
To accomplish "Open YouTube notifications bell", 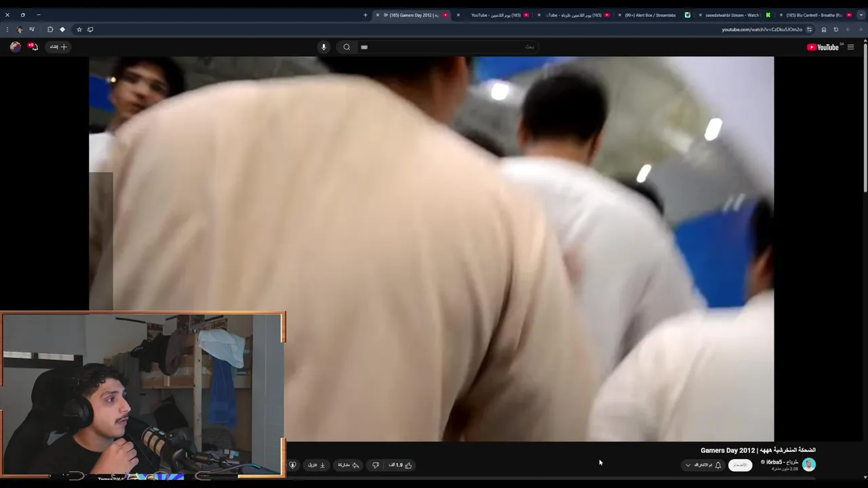I will coord(33,47).
